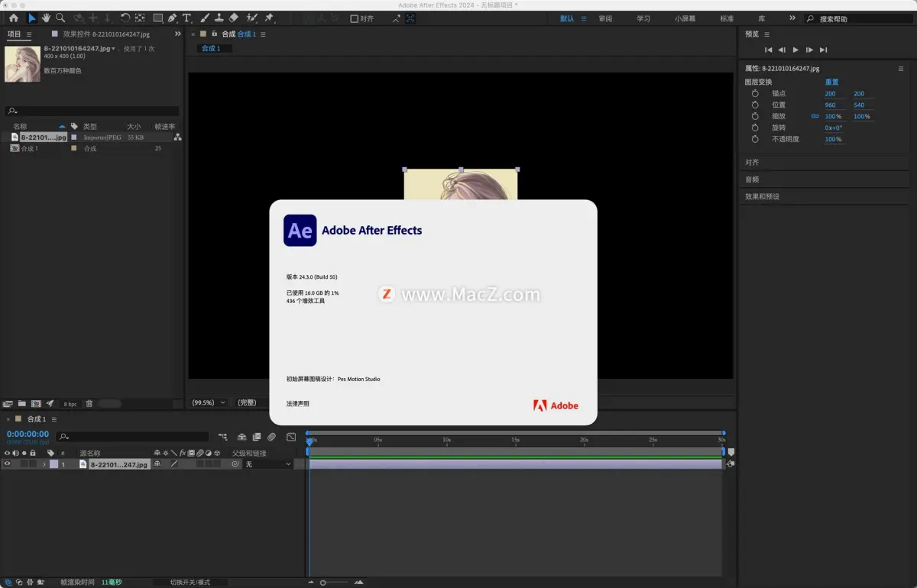Select the Zoom magnifier tool
Viewport: 917px width, 588px height.
pyautogui.click(x=60, y=18)
